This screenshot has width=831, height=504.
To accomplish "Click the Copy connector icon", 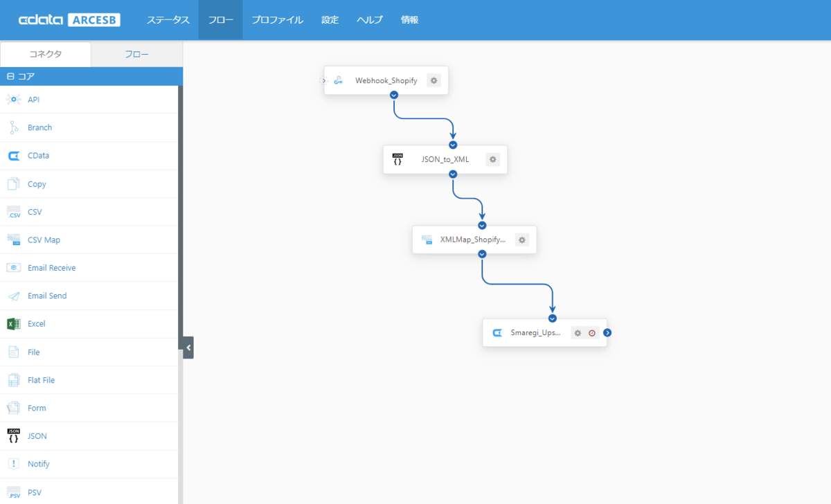I will tap(13, 184).
